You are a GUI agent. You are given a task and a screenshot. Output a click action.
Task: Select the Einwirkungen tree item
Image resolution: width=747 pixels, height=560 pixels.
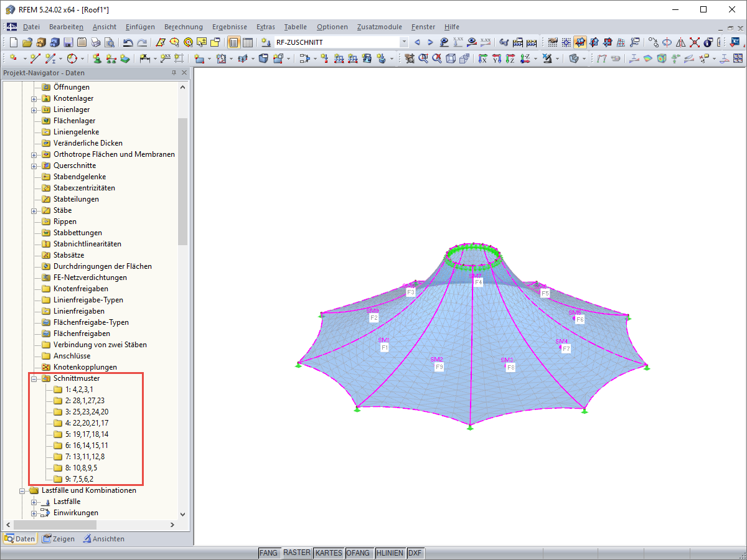click(x=69, y=513)
